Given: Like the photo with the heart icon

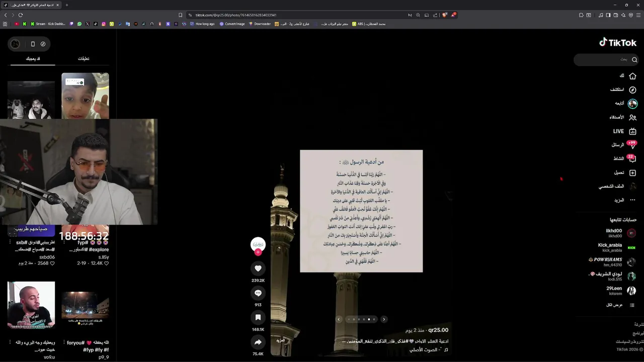Looking at the screenshot, I should [258, 268].
